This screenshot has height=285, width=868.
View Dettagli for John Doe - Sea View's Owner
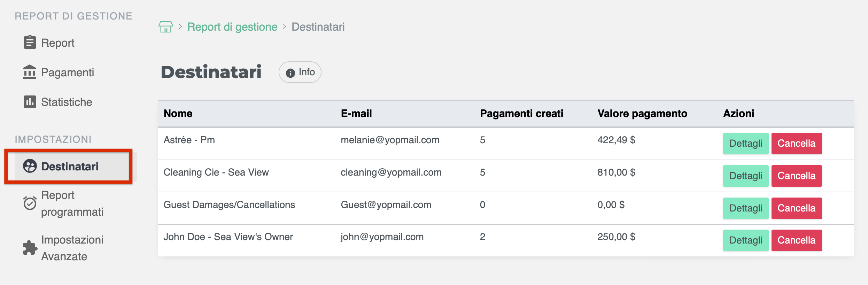point(746,240)
